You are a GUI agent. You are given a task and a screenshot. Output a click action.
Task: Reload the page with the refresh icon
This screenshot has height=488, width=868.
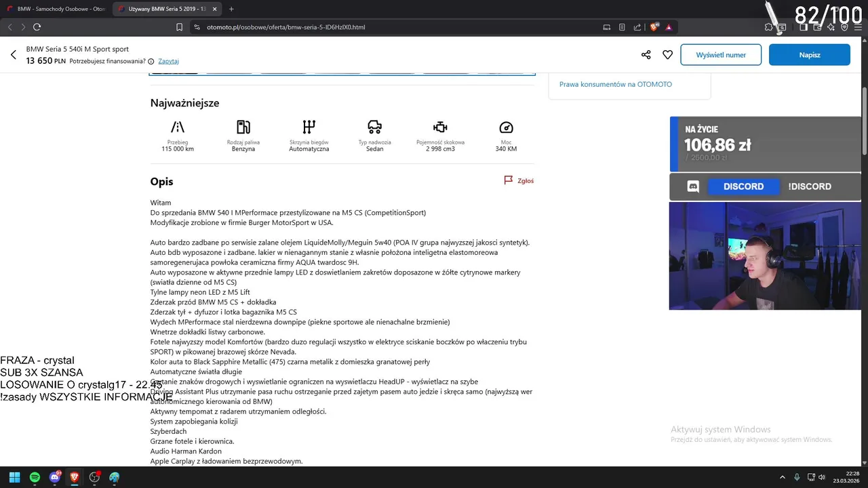37,27
